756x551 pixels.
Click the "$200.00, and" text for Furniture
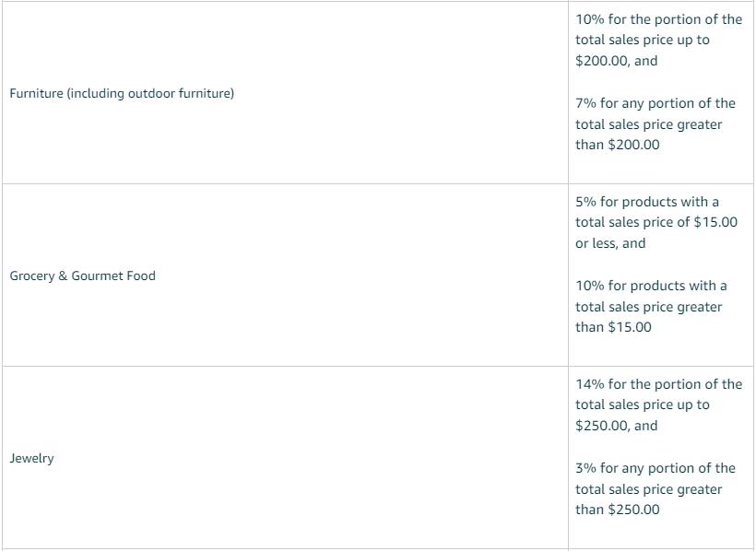617,61
